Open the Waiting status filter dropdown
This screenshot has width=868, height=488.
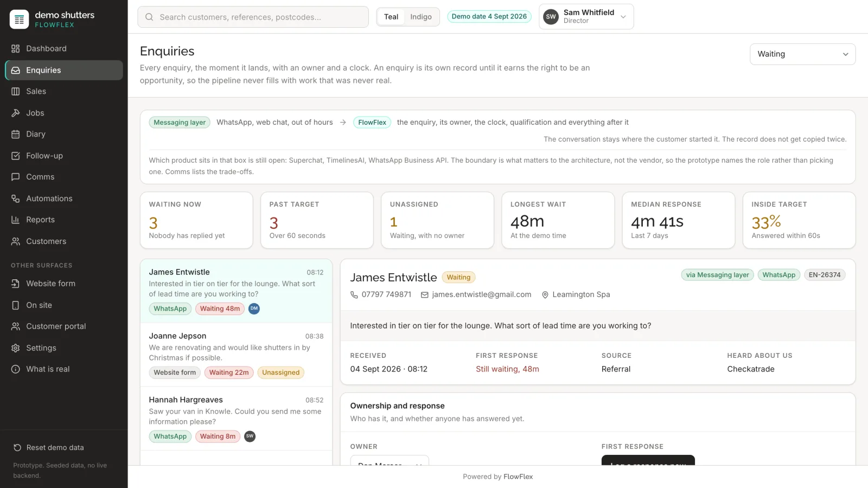coord(802,54)
